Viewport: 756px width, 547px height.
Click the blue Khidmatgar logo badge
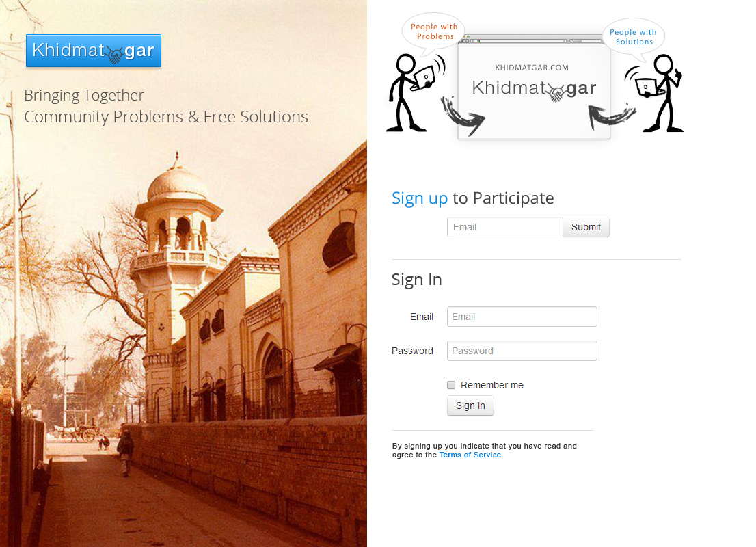click(x=94, y=51)
